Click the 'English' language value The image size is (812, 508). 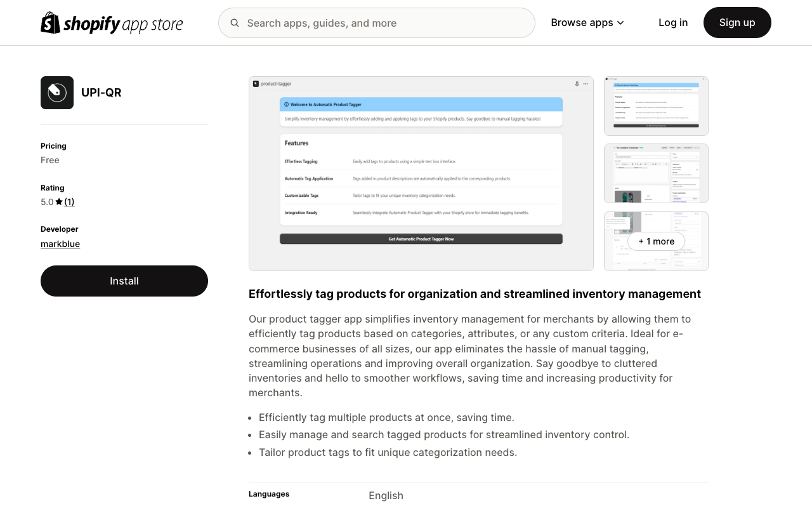point(386,495)
